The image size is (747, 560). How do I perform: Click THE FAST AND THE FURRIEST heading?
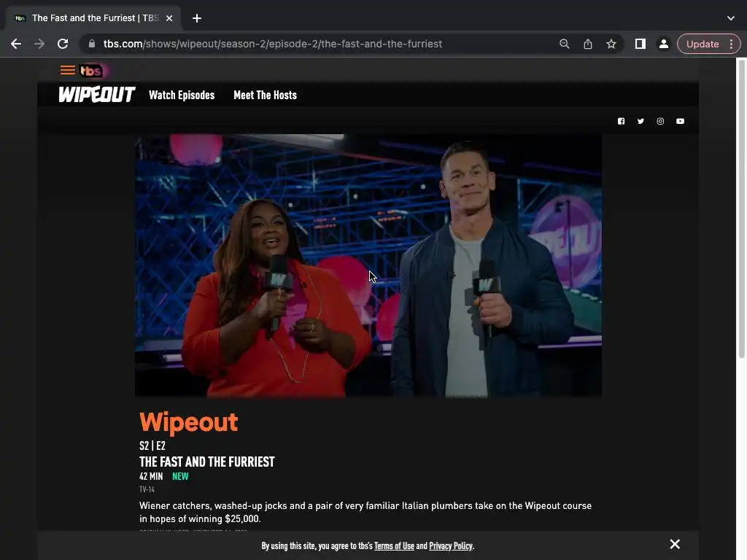(206, 462)
